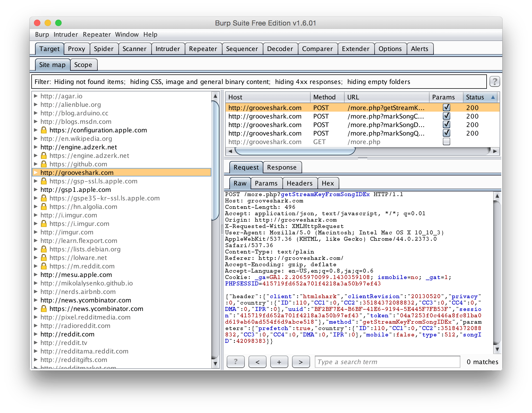
Task: Open the Repeater menu
Action: tap(97, 35)
